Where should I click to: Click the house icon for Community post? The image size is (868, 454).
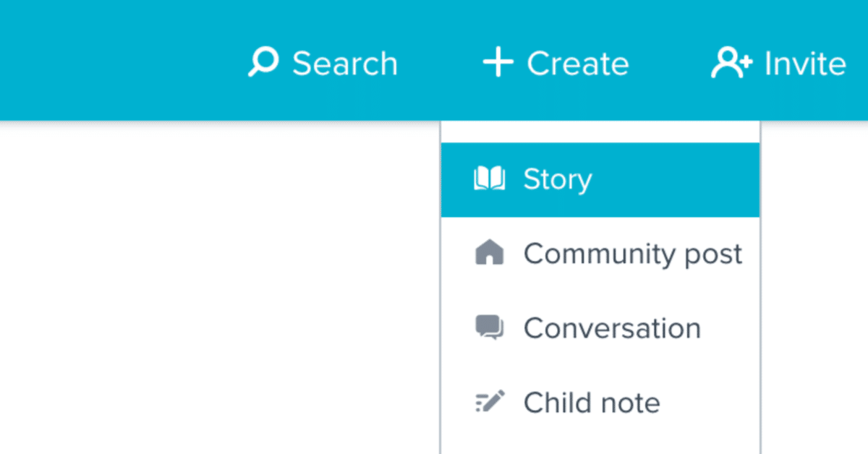(490, 253)
